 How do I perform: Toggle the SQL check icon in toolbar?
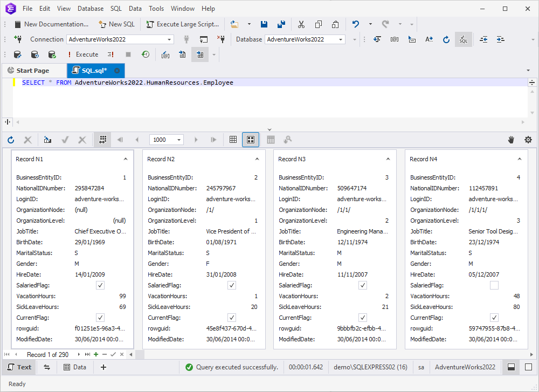click(x=464, y=39)
